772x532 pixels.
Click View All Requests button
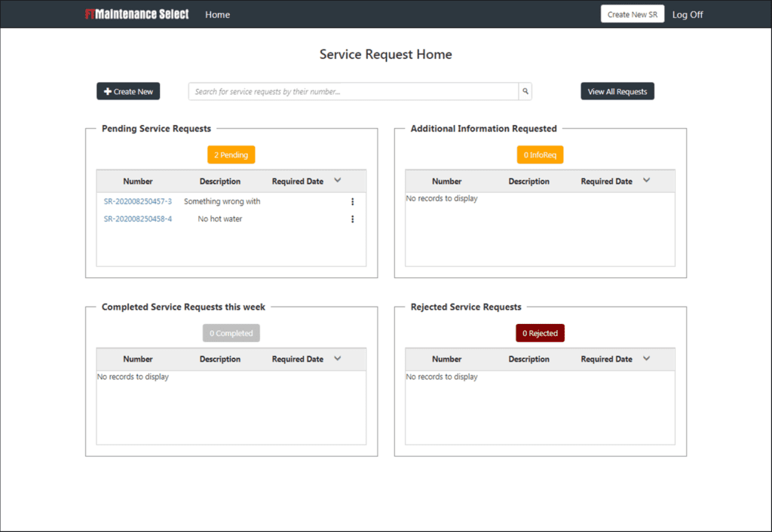pos(617,91)
